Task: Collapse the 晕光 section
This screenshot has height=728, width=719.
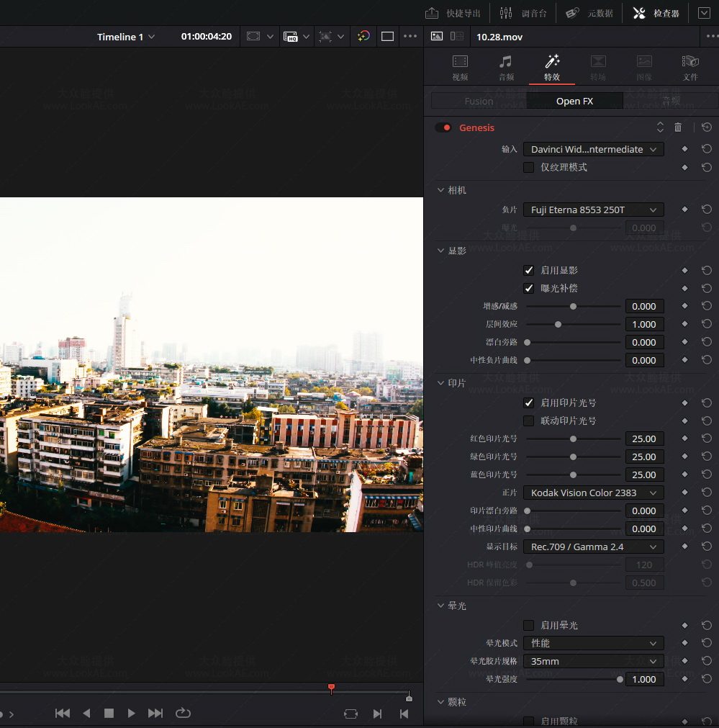Action: pyautogui.click(x=440, y=606)
